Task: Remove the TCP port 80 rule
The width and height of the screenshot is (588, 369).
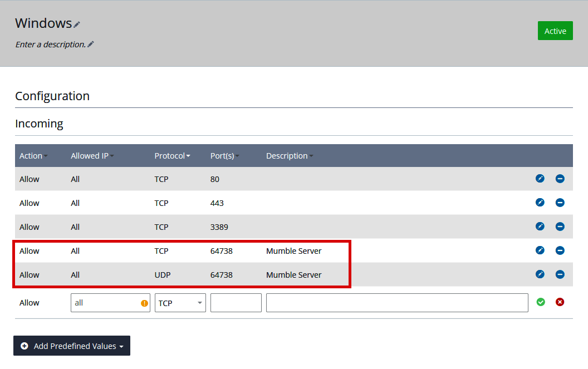Action: point(560,179)
